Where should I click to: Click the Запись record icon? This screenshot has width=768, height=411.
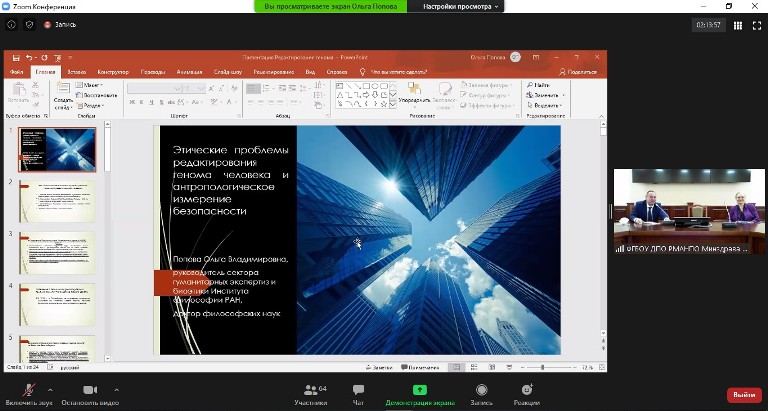click(481, 390)
